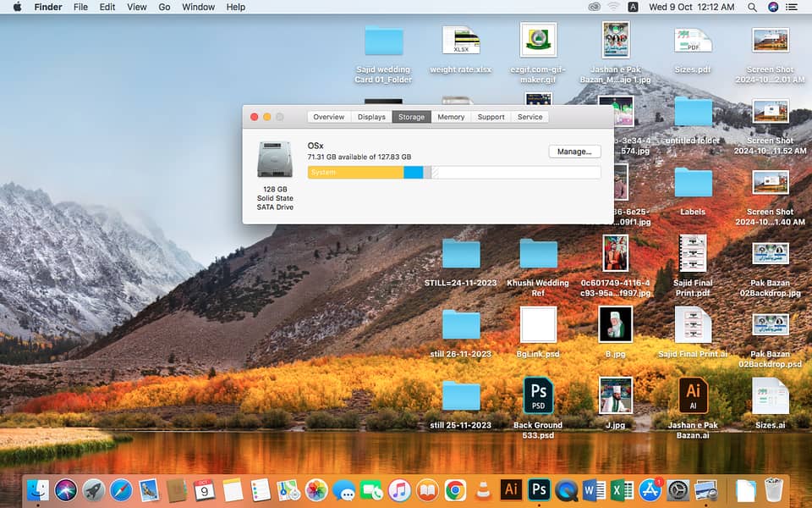Launch Safari from the dock
Viewport: 812px width, 508px height.
pos(121,489)
